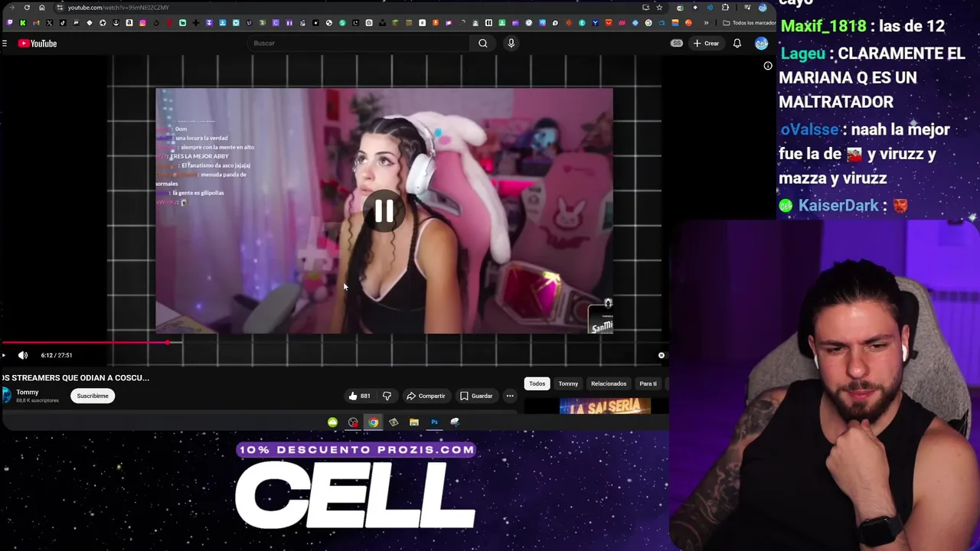Switch to Chrome in the taskbar
The width and height of the screenshot is (980, 551).
coord(373,422)
